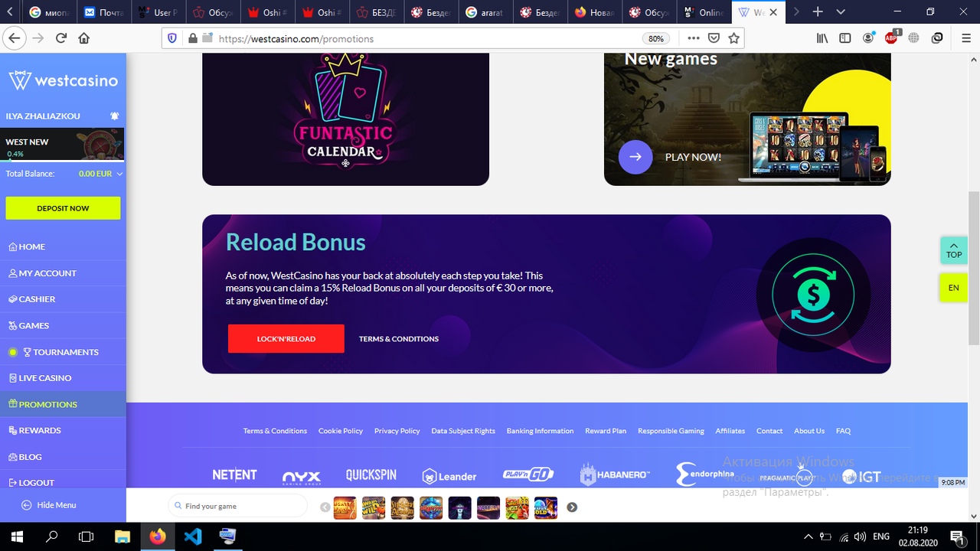Open the Firefox Library icon
Viewport: 980px width, 551px height.
point(822,38)
